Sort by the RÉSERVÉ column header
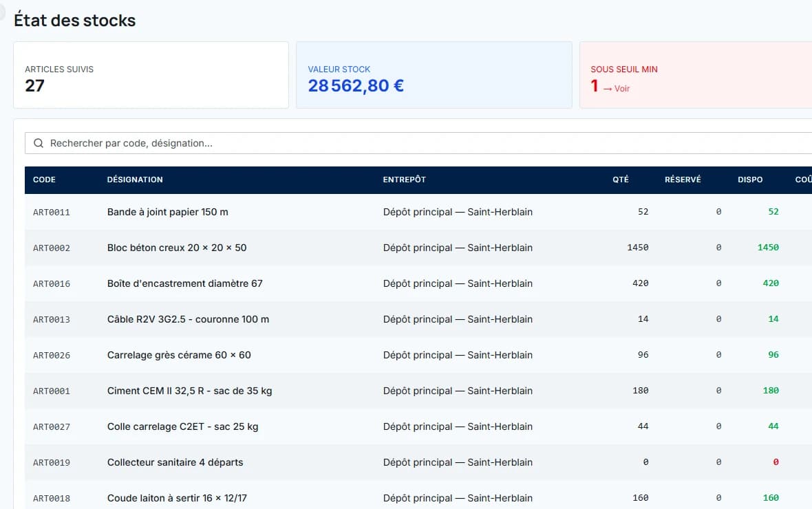Viewport: 812px width, 509px height. coord(683,180)
